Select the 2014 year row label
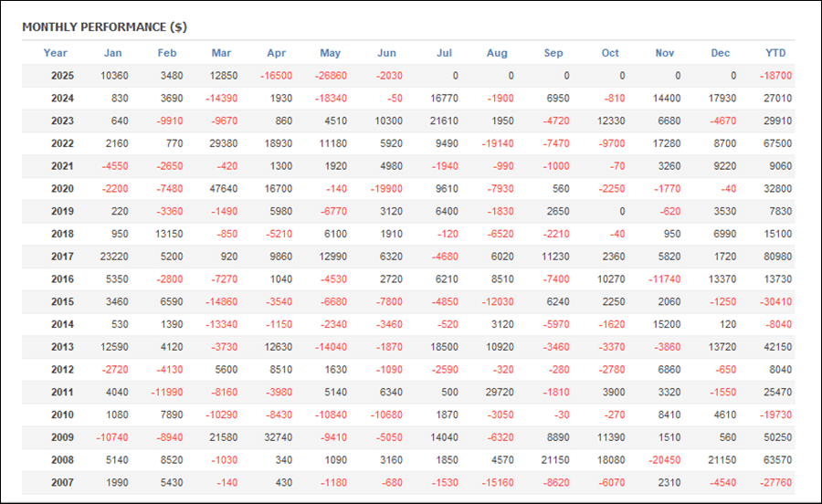822x504 pixels. (x=62, y=324)
